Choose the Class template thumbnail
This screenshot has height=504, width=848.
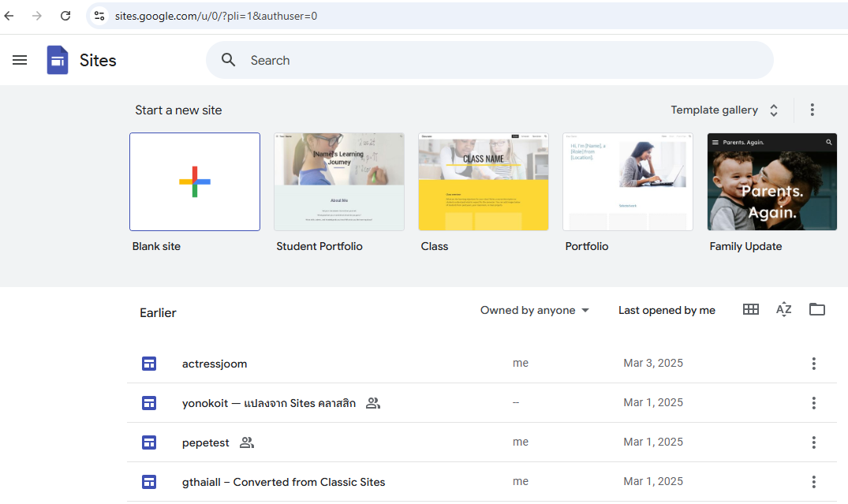[x=484, y=182]
